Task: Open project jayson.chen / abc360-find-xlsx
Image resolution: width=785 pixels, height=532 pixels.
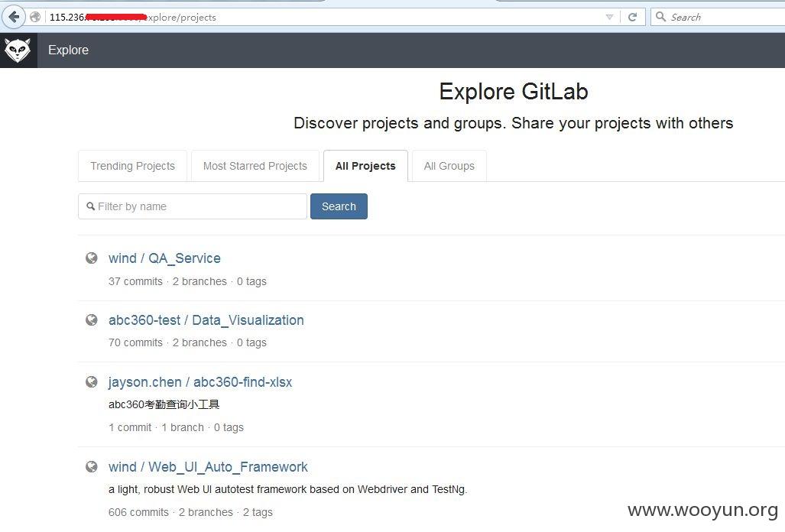Action: coord(200,382)
